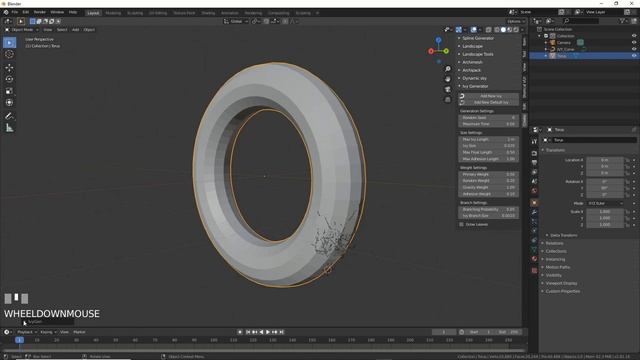Toggle show overlays button
The width and height of the screenshot is (640, 360).
pyautogui.click(x=473, y=29)
